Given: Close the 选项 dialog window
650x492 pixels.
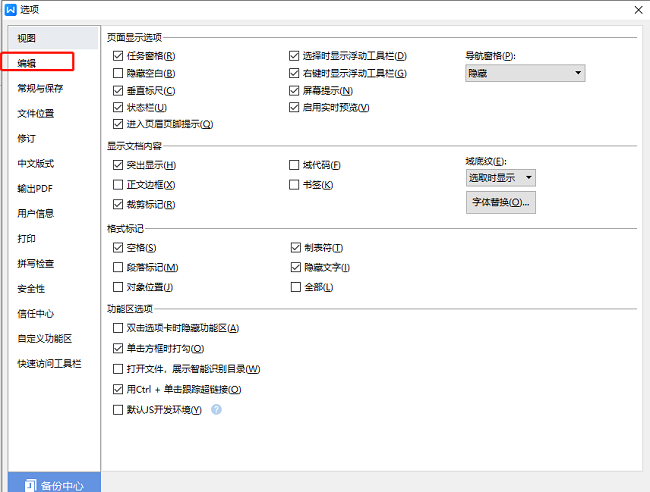Looking at the screenshot, I should click(x=637, y=9).
